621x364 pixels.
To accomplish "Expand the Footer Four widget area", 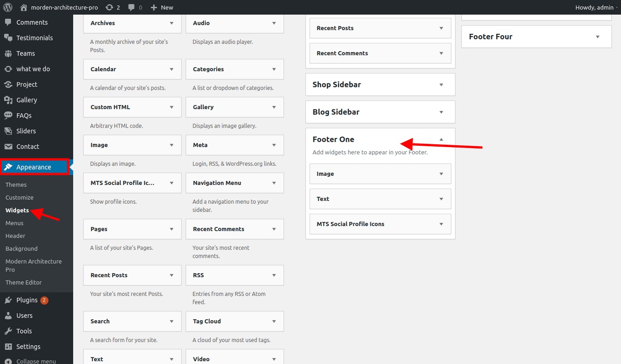I will pos(597,37).
